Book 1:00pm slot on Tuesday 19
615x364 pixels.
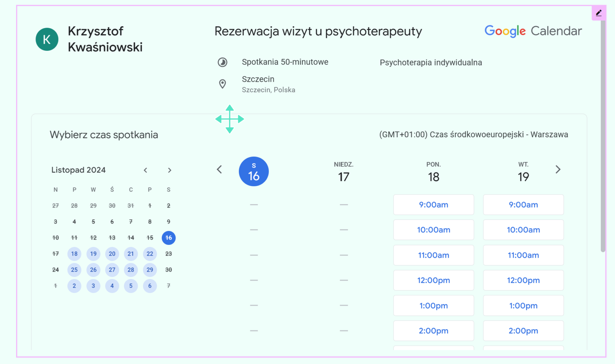click(523, 306)
